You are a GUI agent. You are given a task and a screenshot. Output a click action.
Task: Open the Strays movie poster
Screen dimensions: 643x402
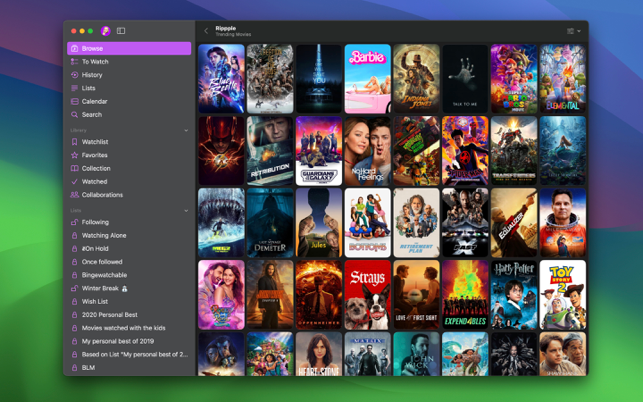tap(368, 295)
